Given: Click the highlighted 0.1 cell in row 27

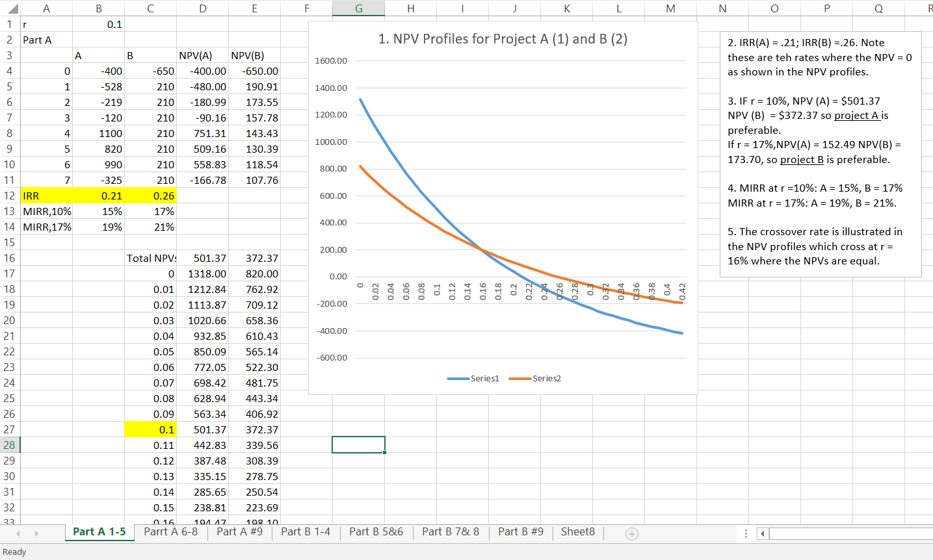Looking at the screenshot, I should (x=150, y=429).
